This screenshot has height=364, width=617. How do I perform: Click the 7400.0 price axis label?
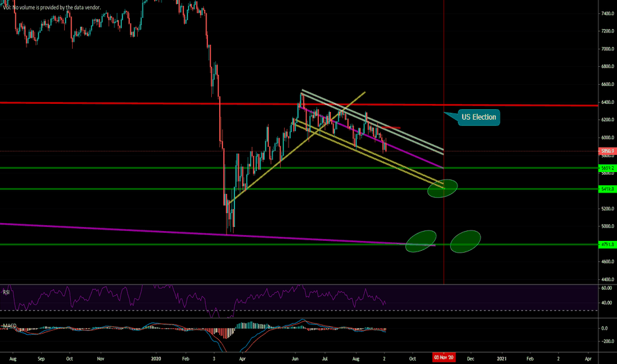point(608,14)
